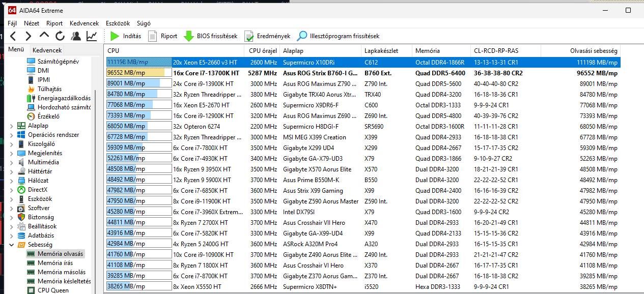
Task: Click the Forward navigation arrow
Action: (29, 36)
